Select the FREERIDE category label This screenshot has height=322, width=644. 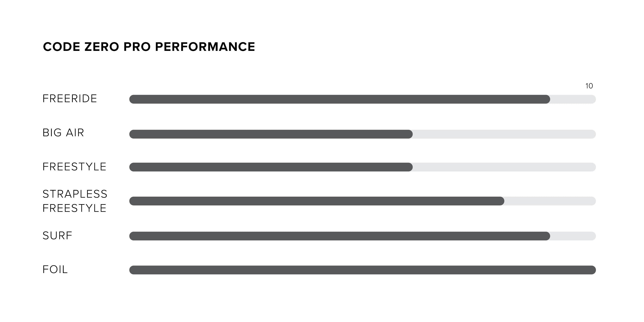[70, 99]
